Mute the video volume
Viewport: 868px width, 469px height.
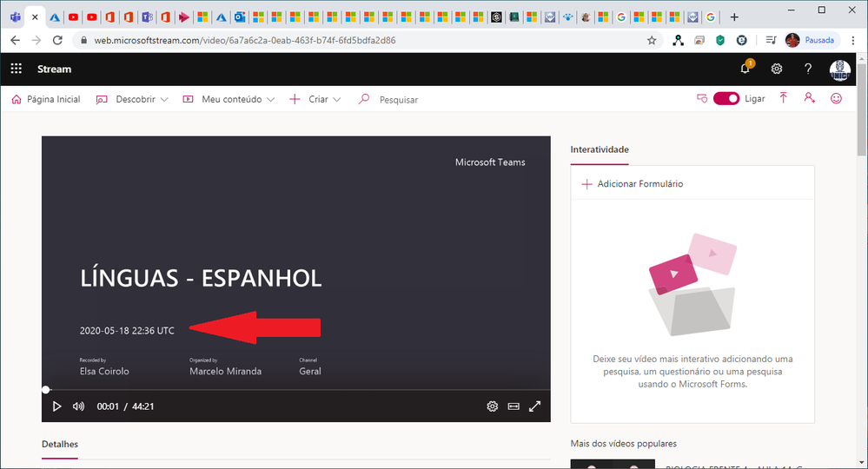click(x=78, y=406)
